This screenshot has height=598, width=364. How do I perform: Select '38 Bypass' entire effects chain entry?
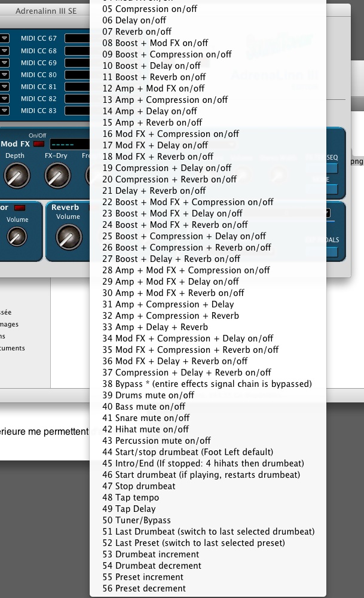click(207, 384)
